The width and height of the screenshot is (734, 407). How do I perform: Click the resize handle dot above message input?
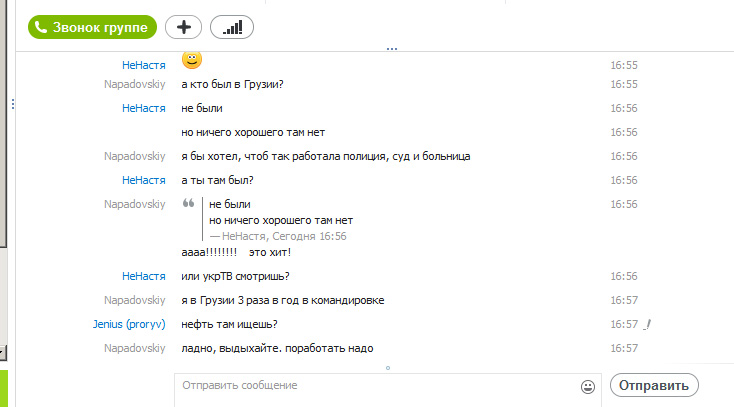tap(388, 368)
